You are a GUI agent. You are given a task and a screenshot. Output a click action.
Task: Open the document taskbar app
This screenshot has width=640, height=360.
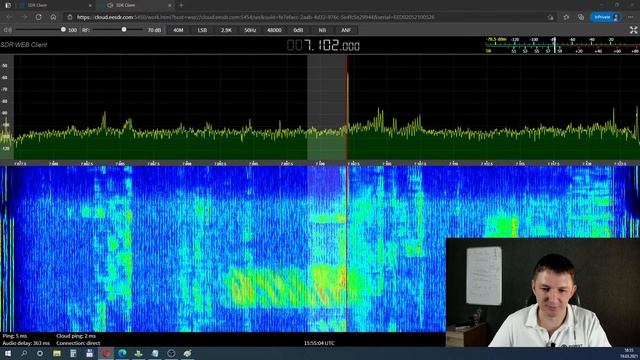[155, 353]
